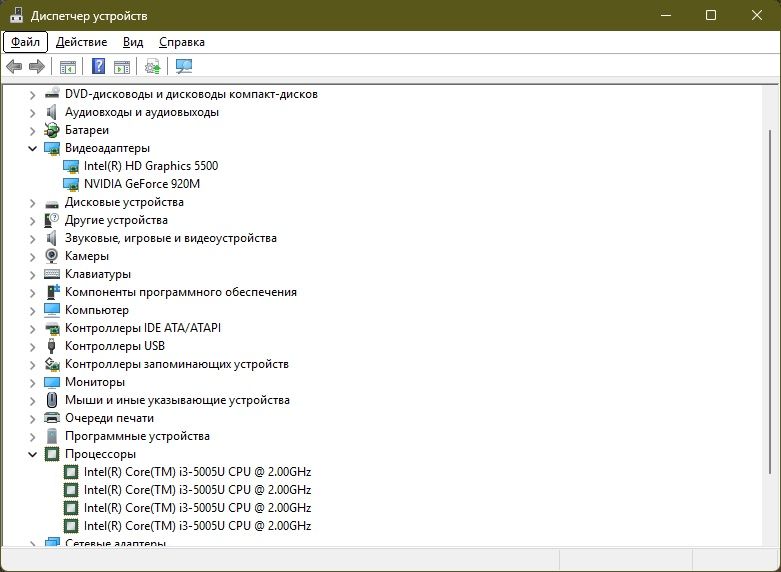Click the Батареи battery icon
The image size is (781, 572).
point(52,130)
